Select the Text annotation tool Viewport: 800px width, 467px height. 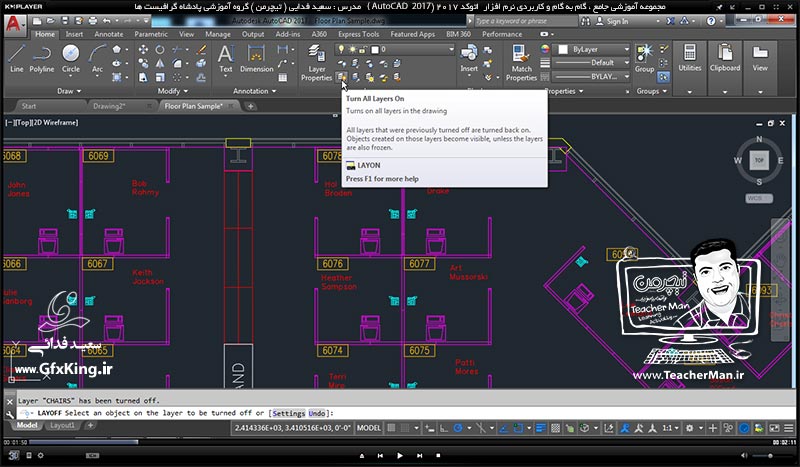226,59
